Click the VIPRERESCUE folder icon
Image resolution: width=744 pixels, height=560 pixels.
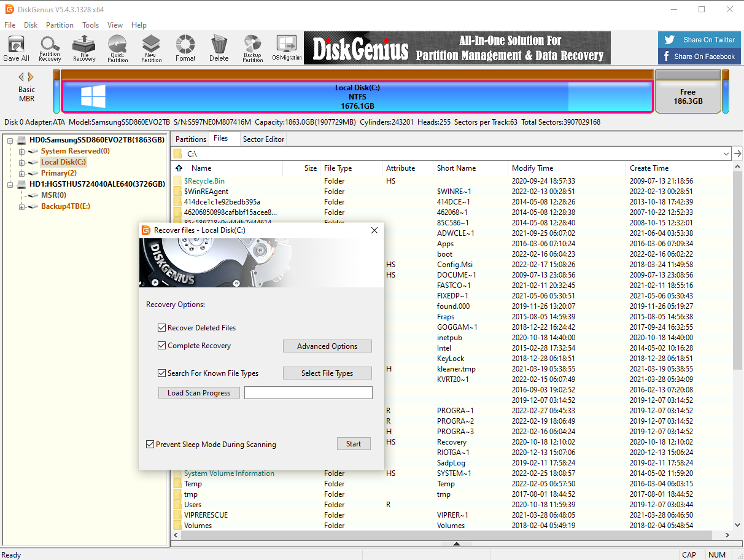(x=177, y=515)
